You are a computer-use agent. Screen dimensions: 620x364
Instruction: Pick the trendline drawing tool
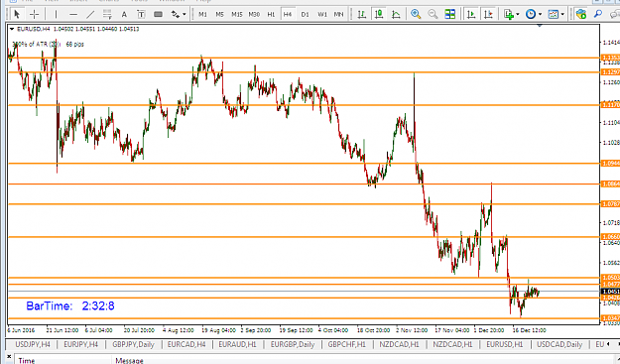click(90, 14)
